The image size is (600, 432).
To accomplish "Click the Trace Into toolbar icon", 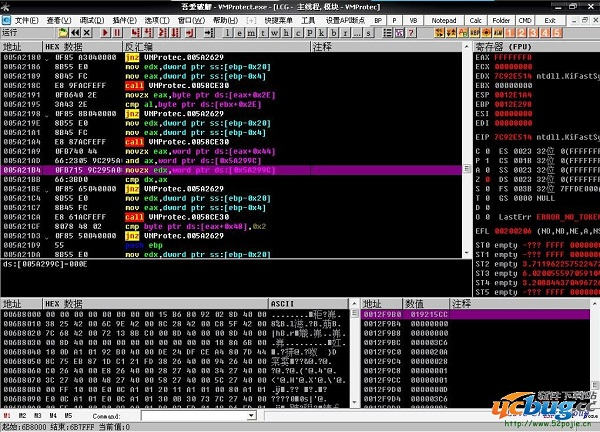I will (163, 33).
